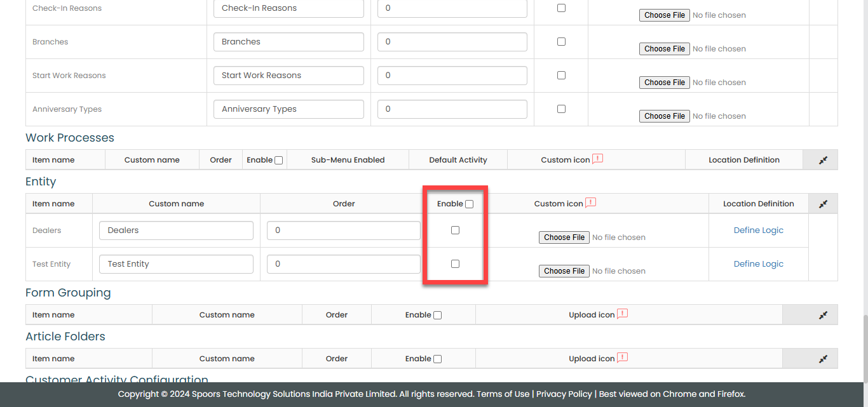
Task: Click the collapse icon in Entity table header
Action: pyautogui.click(x=823, y=204)
